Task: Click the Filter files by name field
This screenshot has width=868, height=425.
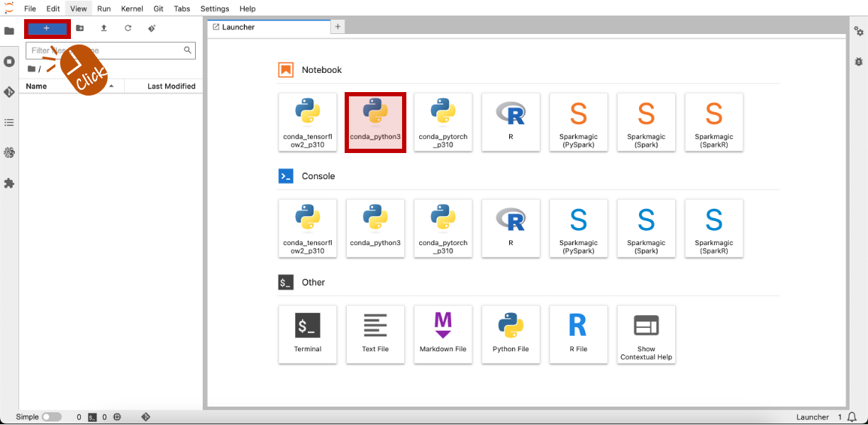Action: click(x=111, y=50)
